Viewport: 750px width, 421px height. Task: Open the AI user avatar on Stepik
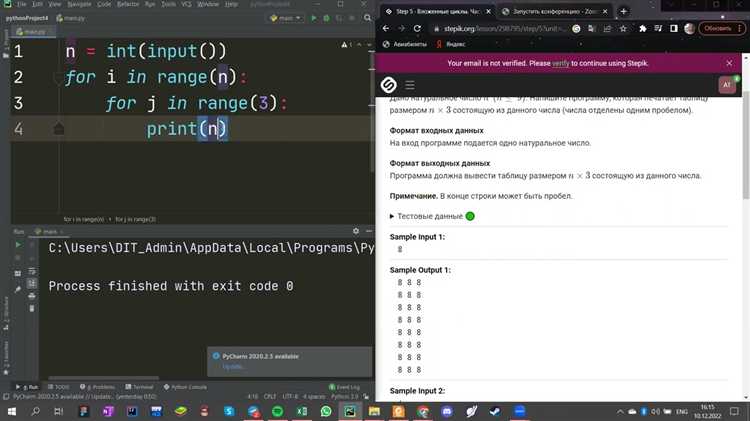[727, 85]
